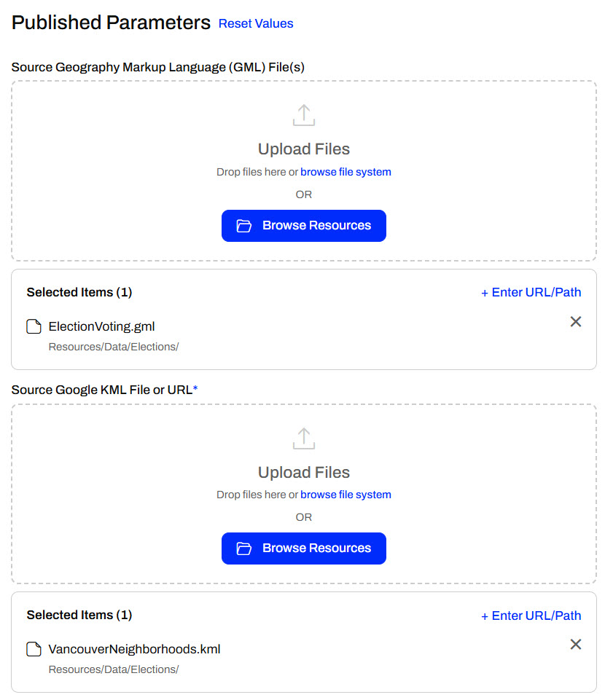
Task: Click the file icon beside ElectionVoting.gml
Action: pyautogui.click(x=34, y=326)
